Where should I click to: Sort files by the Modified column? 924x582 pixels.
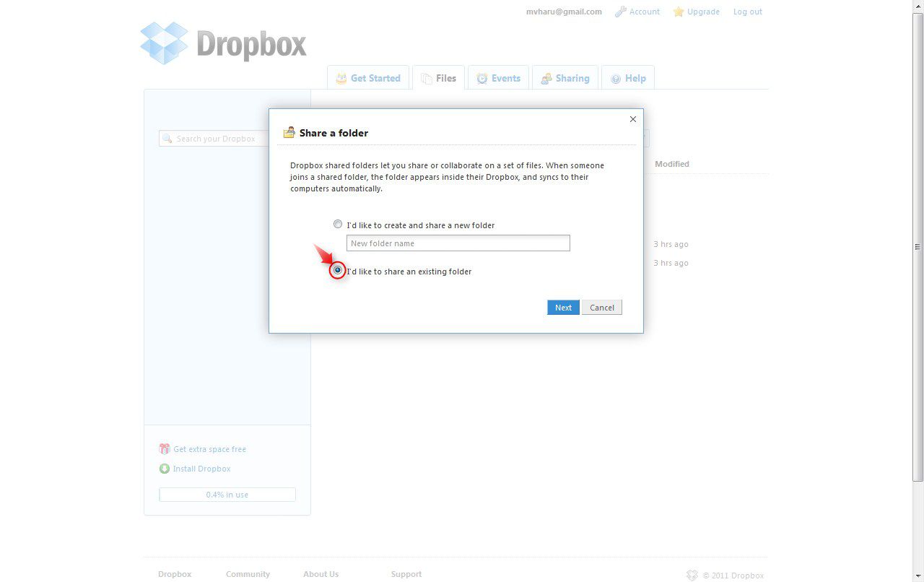click(672, 164)
